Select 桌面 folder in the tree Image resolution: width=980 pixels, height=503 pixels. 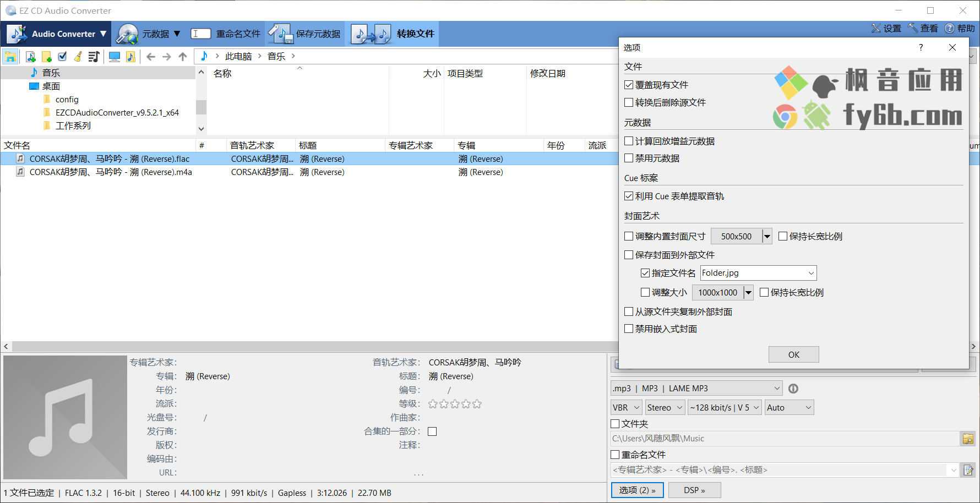51,86
